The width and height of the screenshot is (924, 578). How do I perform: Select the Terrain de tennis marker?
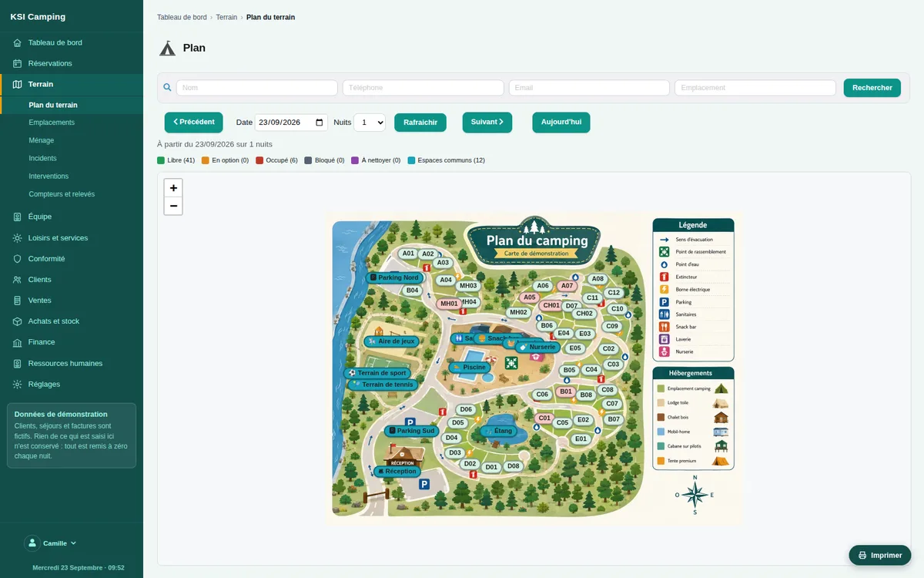[383, 385]
